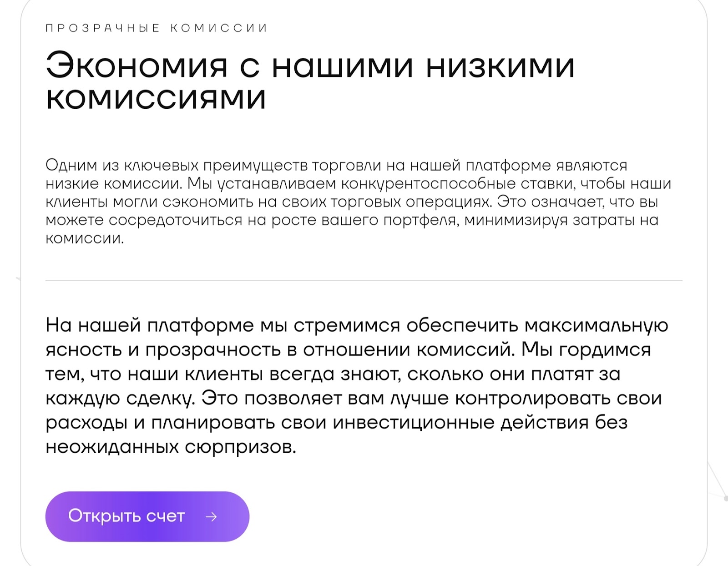Click the "ПРОЗРАЧНЫЕ КОМИССИИ" section label

(157, 28)
